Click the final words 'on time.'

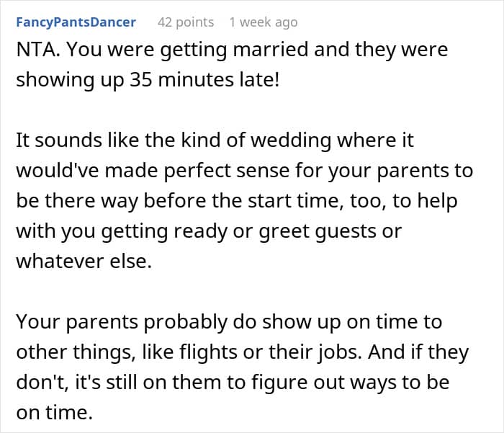pyautogui.click(x=55, y=414)
